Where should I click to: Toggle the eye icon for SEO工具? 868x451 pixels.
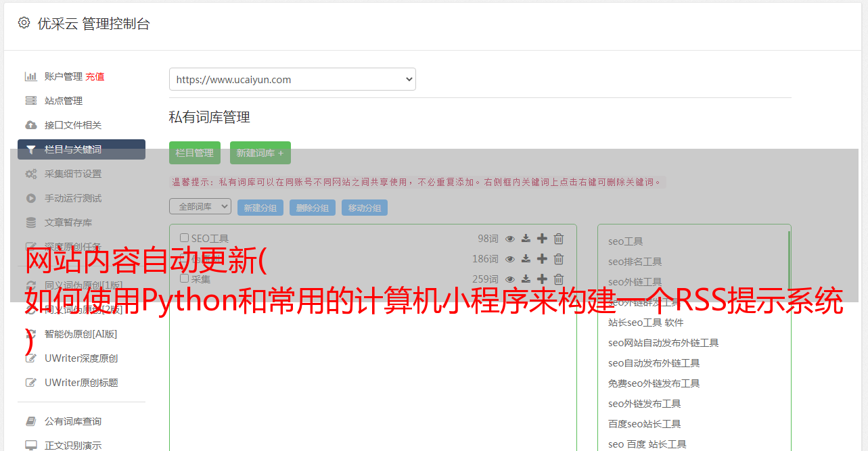[510, 239]
